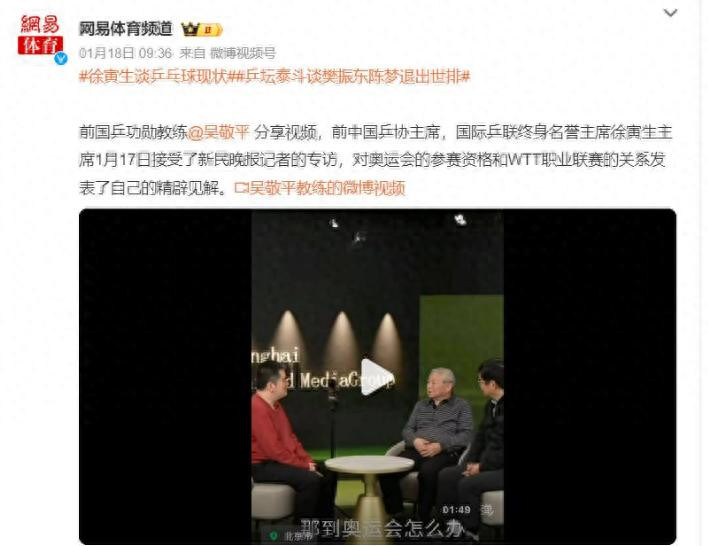Click the 北京市 location tag on video
Image resolution: width=708 pixels, height=546 pixels.
298,536
